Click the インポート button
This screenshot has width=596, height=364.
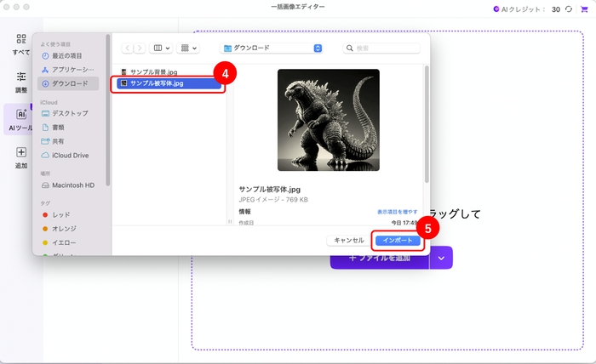[x=398, y=241]
